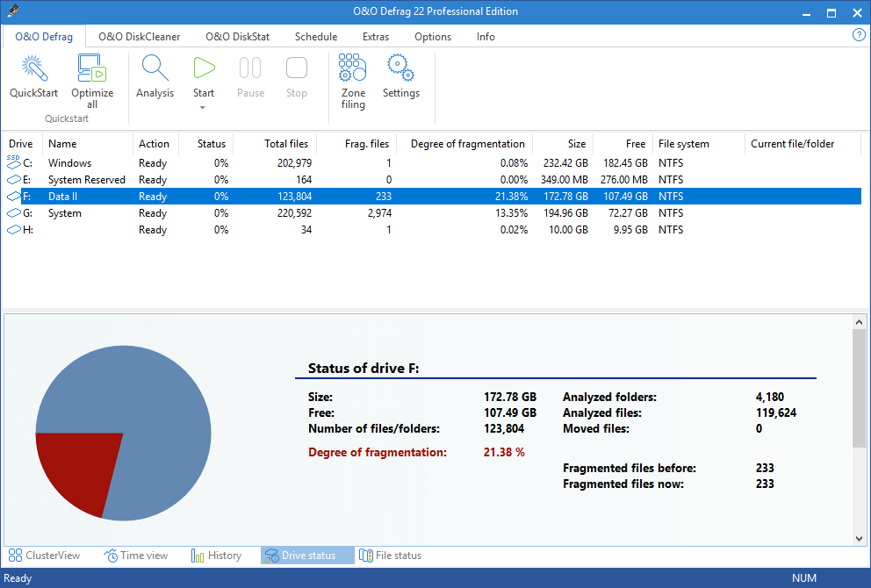Switch to History tab
The height and width of the screenshot is (588, 871).
217,556
